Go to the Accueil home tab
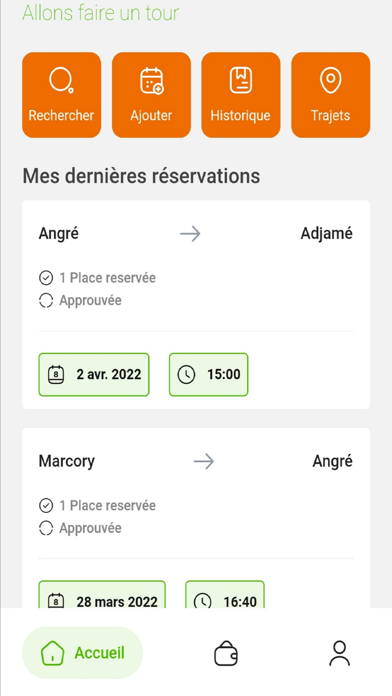The width and height of the screenshot is (392, 696). [83, 653]
